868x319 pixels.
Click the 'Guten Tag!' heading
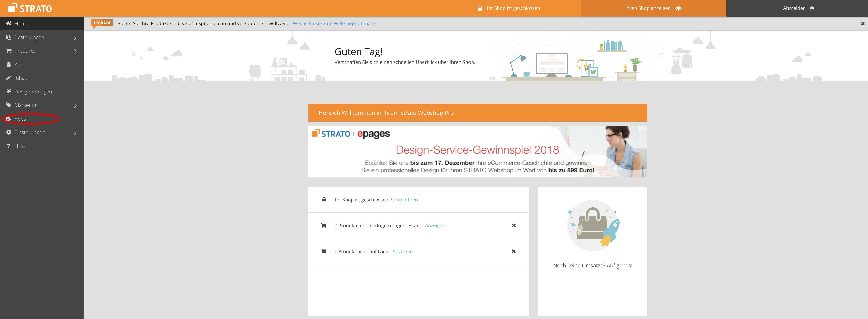pyautogui.click(x=359, y=51)
